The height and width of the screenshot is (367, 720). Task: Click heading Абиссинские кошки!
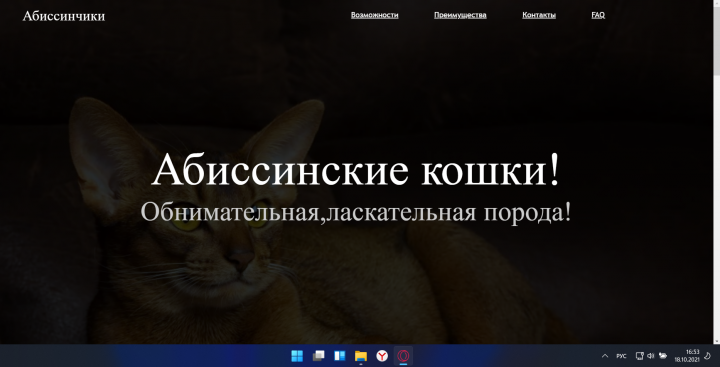[356, 170]
